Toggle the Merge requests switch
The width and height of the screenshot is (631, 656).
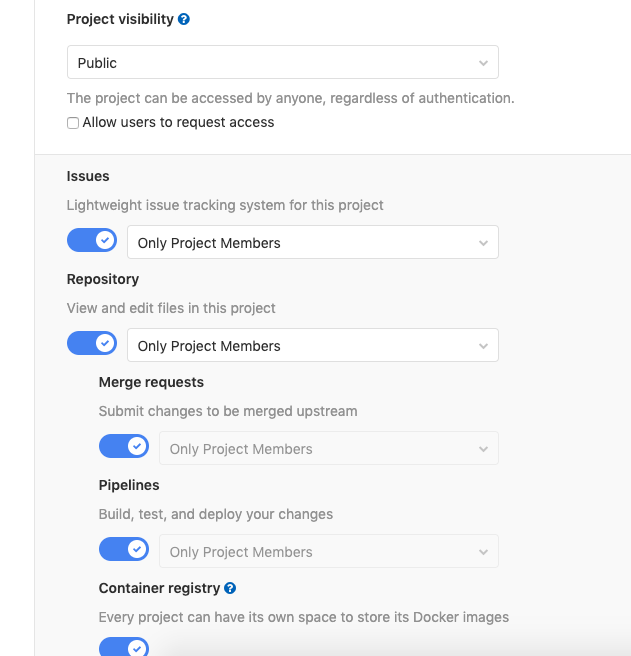tap(124, 447)
